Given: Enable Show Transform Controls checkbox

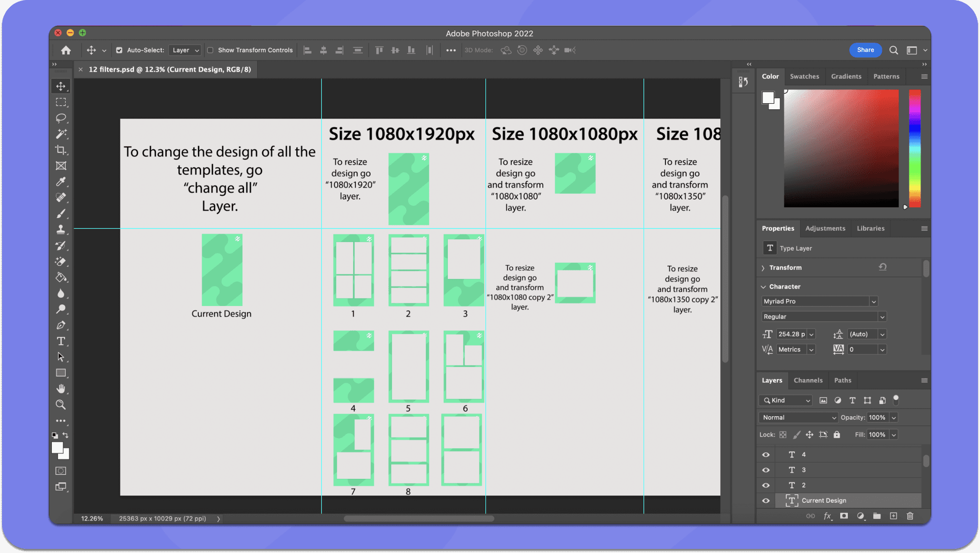Looking at the screenshot, I should [210, 50].
